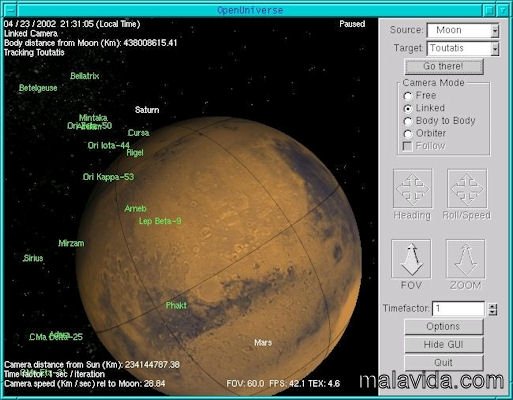Click the Betelgeuse star label

[x=38, y=88]
